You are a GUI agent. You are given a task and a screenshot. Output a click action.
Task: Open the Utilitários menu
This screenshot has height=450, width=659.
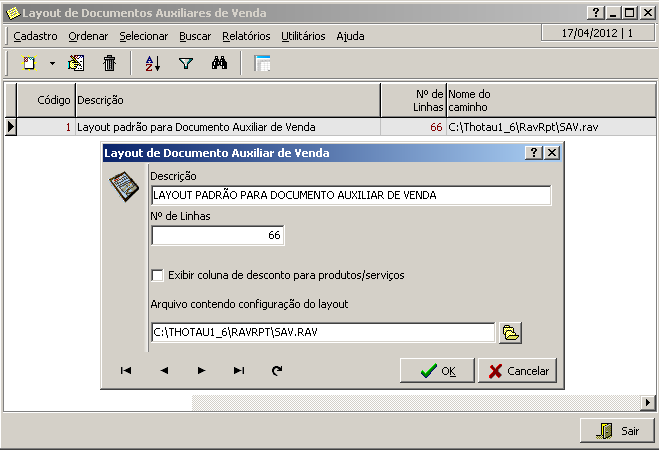[303, 36]
